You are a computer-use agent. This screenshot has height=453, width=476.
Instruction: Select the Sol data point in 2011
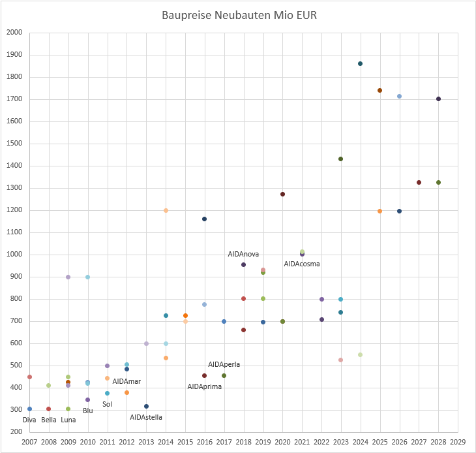click(107, 393)
